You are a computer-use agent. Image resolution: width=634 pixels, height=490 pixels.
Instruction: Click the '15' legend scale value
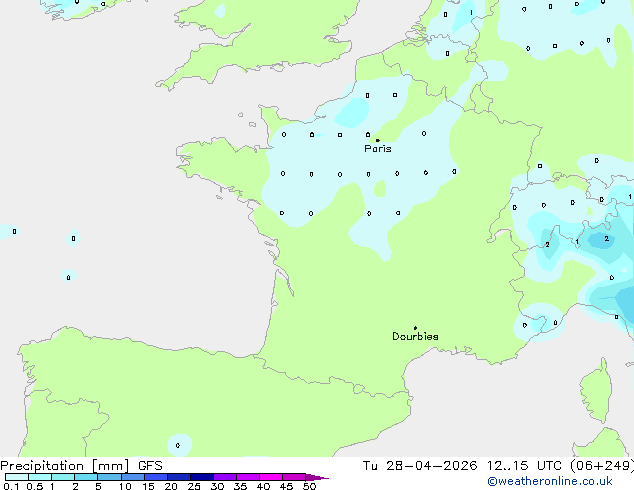pos(148,486)
